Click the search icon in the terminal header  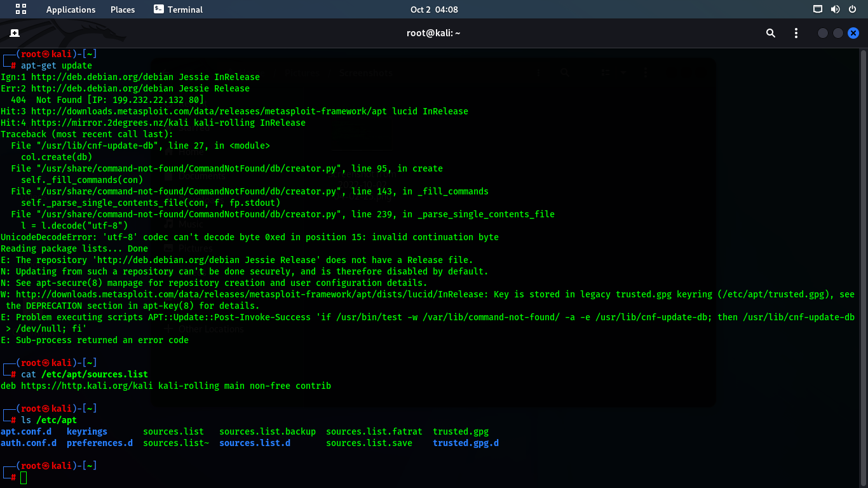(x=770, y=32)
